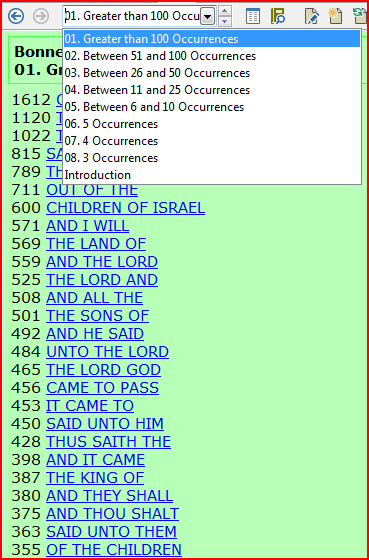
Task: Go back with the blue back arrow
Action: [x=16, y=16]
